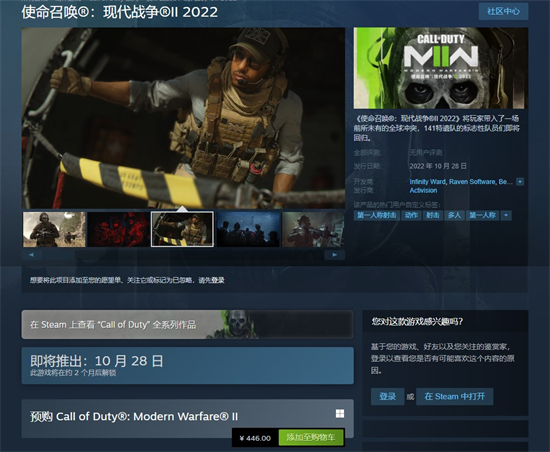The height and width of the screenshot is (452, 550).
Task: Open the 社区中心 community hub button
Action: (x=503, y=11)
